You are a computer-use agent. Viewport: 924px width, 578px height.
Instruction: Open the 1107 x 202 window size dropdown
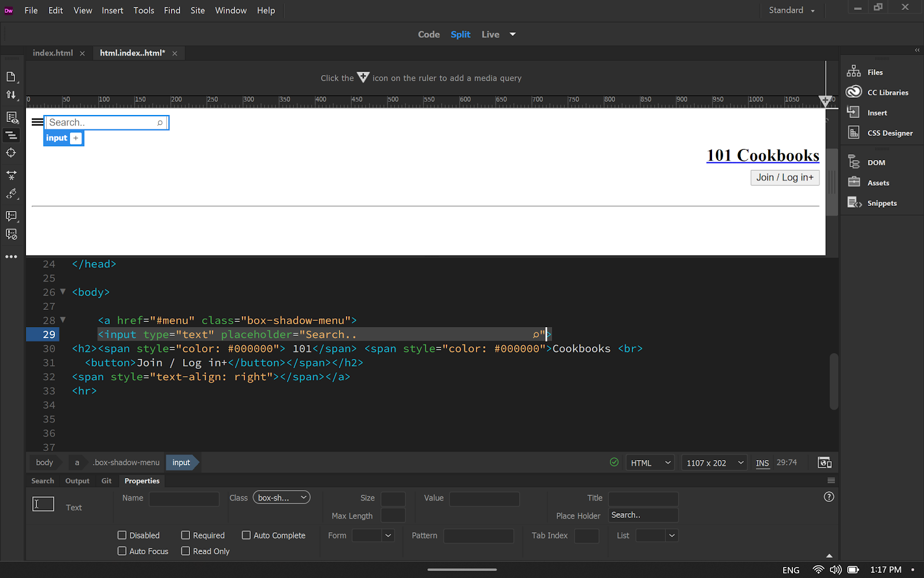tap(714, 462)
